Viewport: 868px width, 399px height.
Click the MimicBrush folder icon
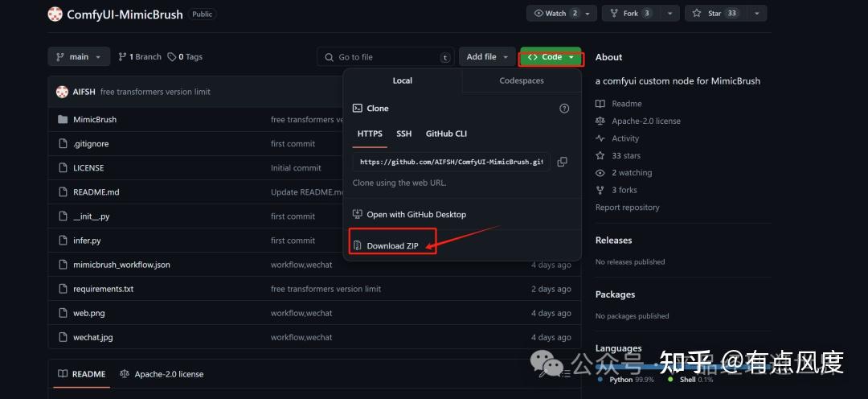coord(63,120)
